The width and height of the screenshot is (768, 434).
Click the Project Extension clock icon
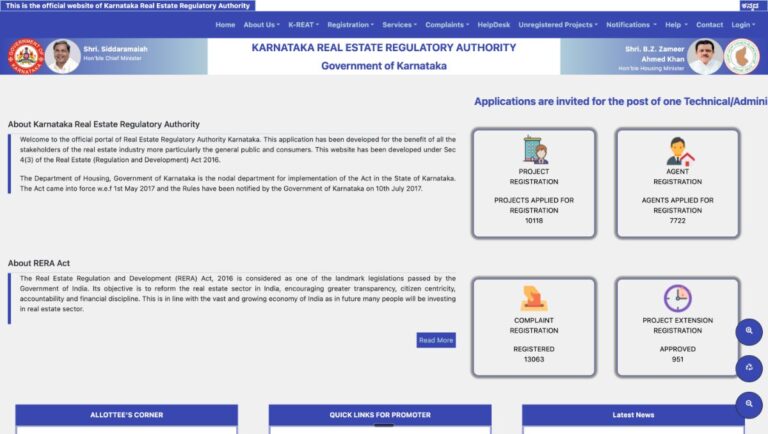coord(677,298)
